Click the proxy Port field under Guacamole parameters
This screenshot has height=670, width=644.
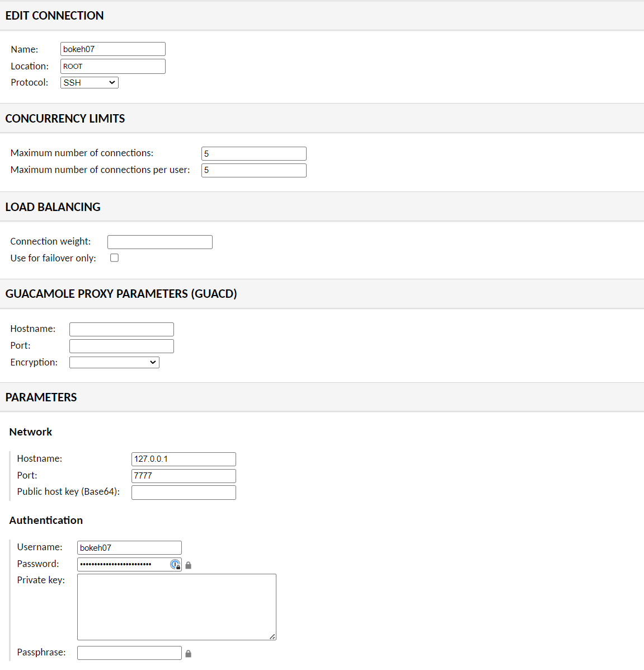121,346
